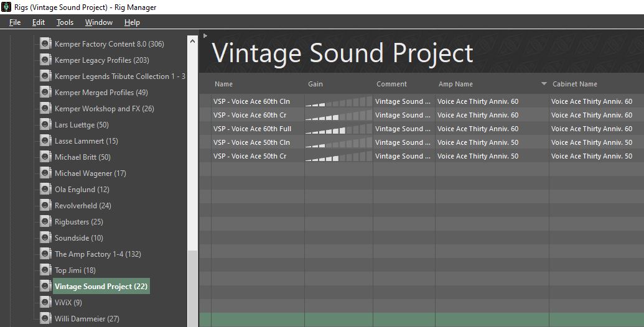Viewport: 644px width, 327px height.
Task: Open the Window menu
Action: tap(98, 22)
